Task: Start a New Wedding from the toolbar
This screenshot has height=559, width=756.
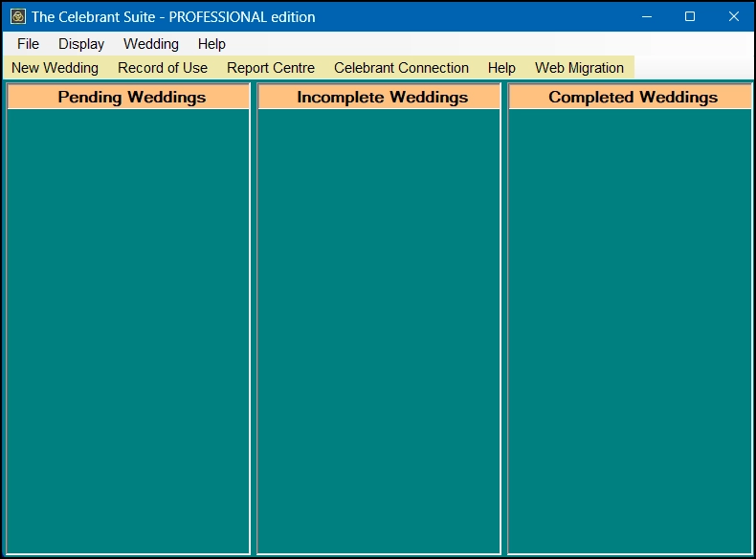Action: pyautogui.click(x=55, y=68)
